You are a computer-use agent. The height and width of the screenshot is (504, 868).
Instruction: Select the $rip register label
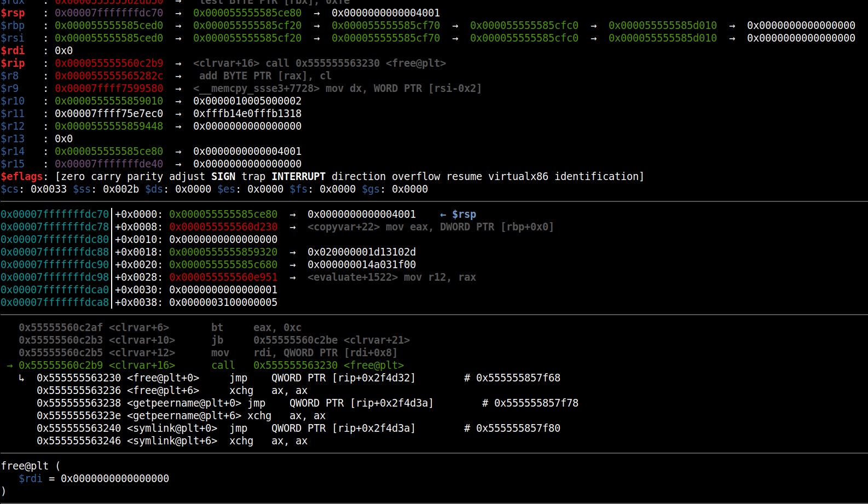coord(13,63)
